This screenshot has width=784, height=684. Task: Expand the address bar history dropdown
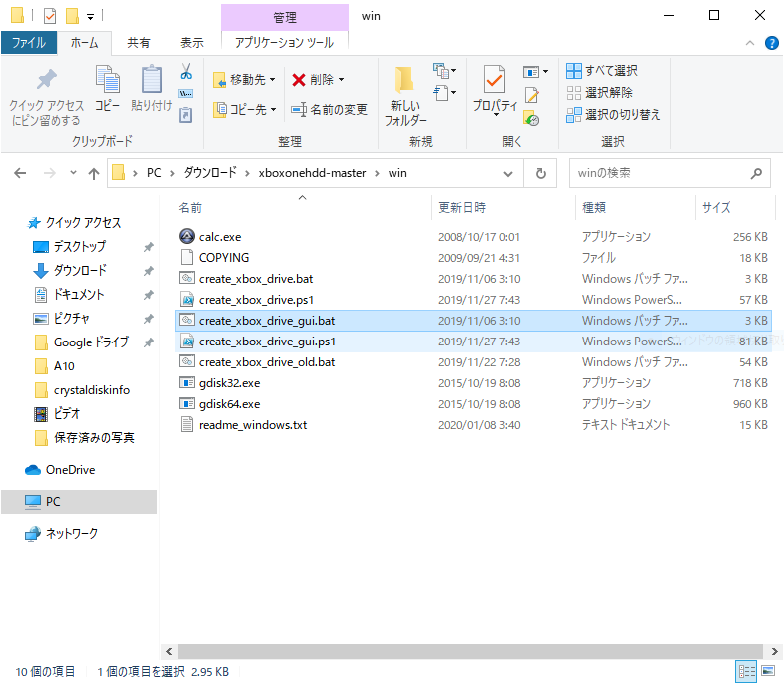pos(508,174)
